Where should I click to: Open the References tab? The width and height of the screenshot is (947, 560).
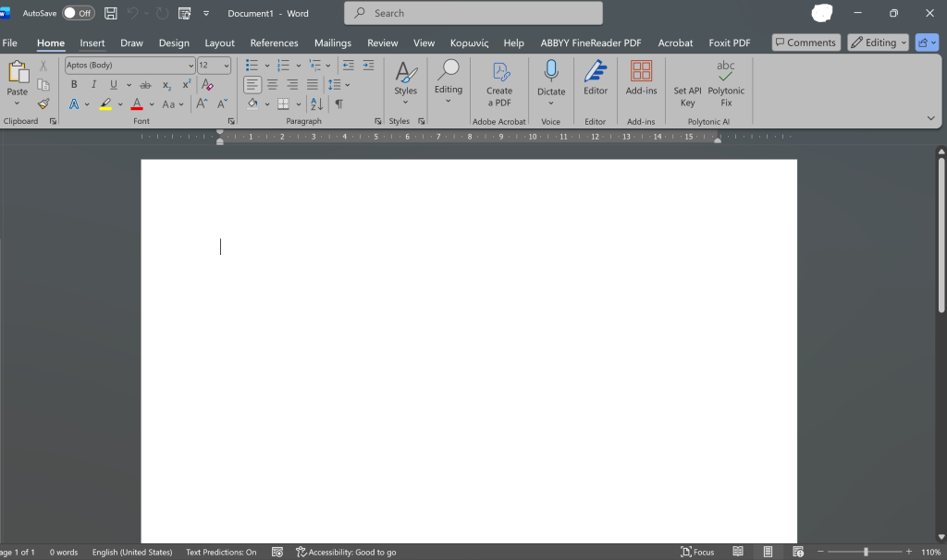click(x=274, y=43)
